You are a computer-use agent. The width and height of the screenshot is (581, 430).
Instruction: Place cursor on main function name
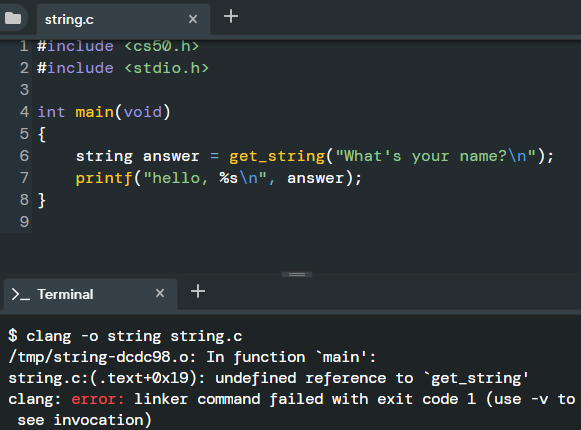tap(94, 112)
